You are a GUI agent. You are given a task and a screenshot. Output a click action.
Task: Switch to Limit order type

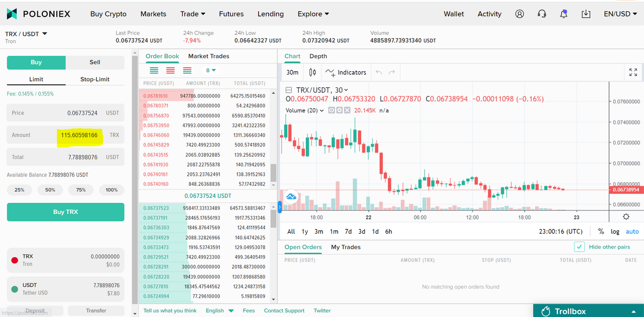(36, 79)
